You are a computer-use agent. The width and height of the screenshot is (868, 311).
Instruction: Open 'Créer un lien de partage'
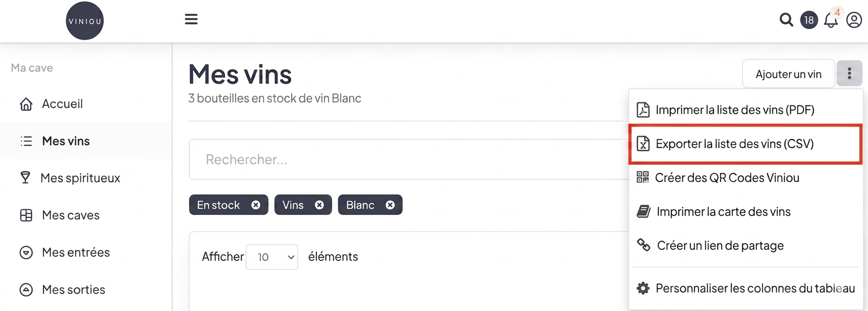[x=720, y=246]
